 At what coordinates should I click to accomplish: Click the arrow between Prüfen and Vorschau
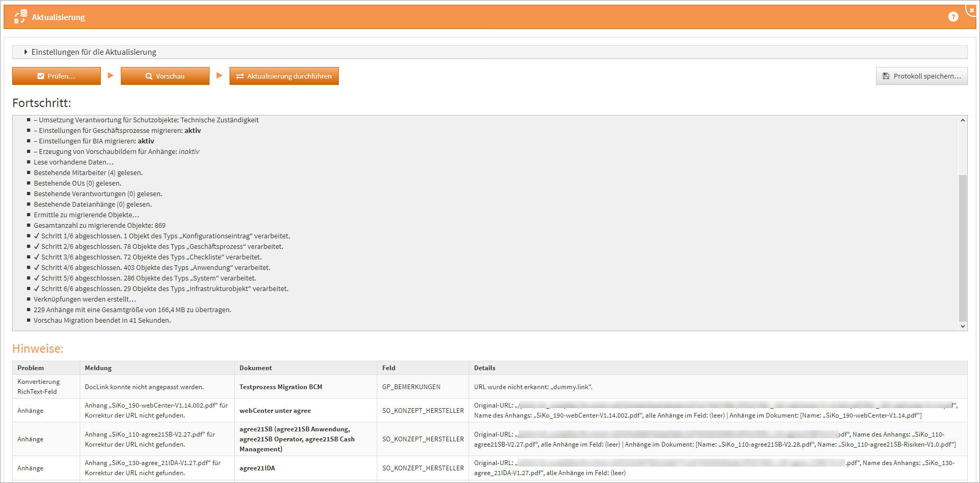(110, 76)
